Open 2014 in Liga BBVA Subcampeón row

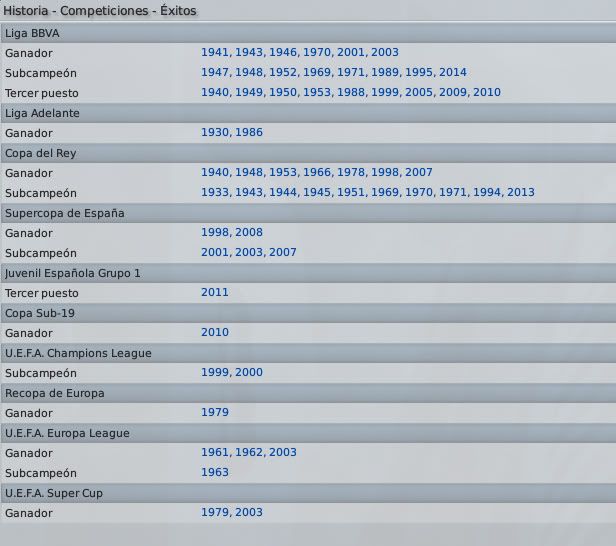tap(453, 72)
